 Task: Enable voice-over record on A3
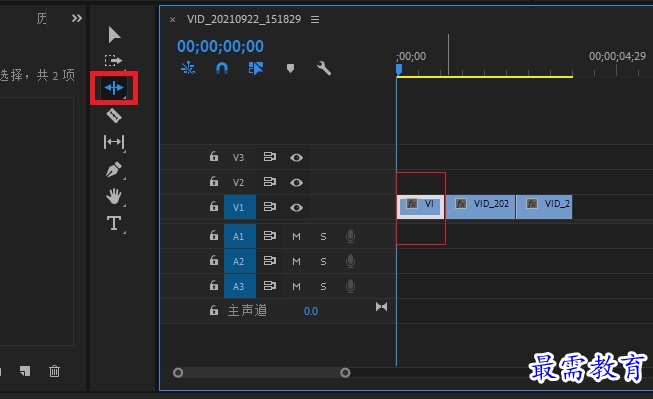(x=351, y=286)
